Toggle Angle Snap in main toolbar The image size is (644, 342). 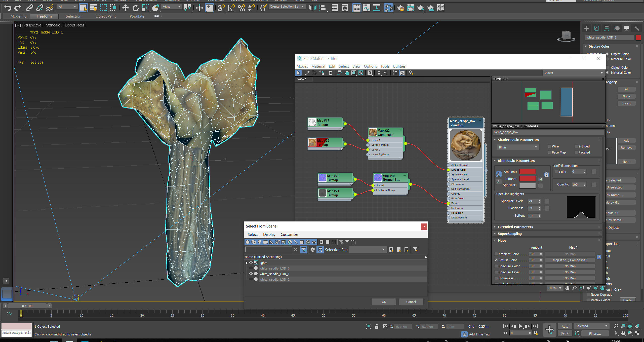click(x=231, y=8)
